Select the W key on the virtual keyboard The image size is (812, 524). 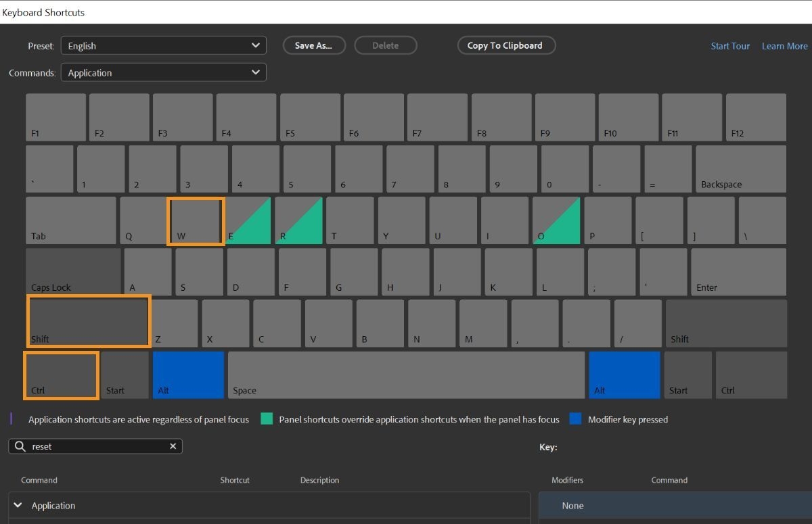[x=196, y=220]
